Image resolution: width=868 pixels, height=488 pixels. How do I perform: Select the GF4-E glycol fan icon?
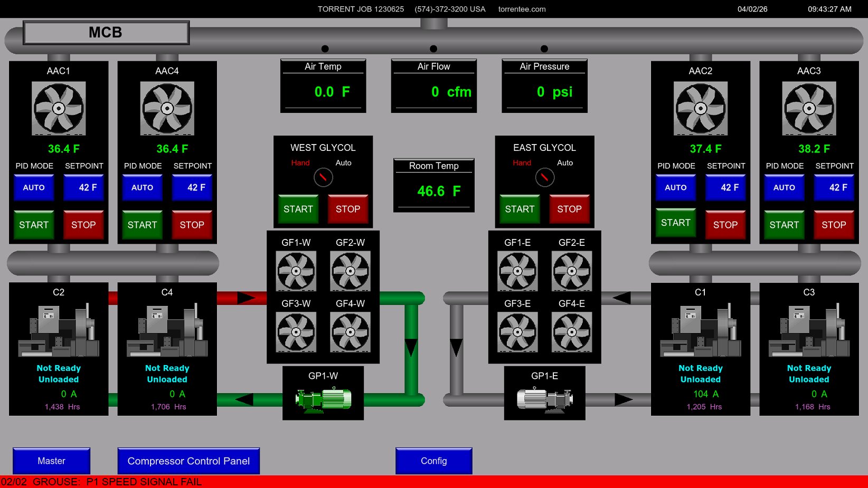pyautogui.click(x=572, y=332)
